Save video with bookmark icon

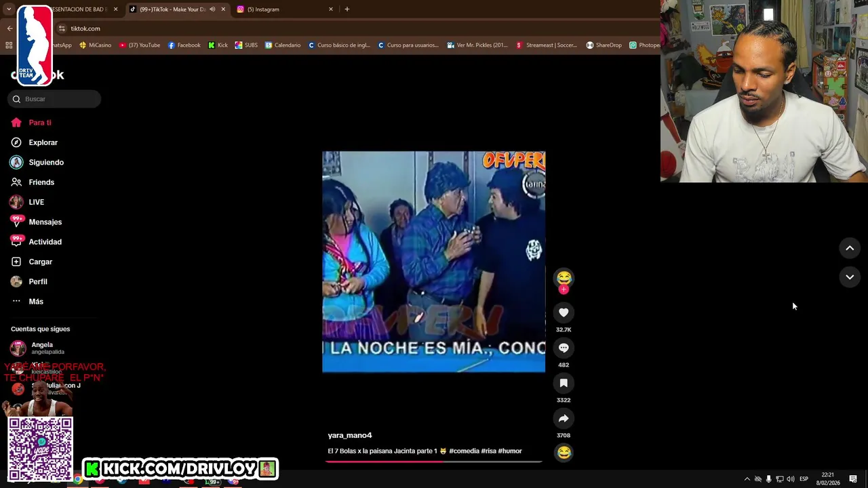click(564, 383)
